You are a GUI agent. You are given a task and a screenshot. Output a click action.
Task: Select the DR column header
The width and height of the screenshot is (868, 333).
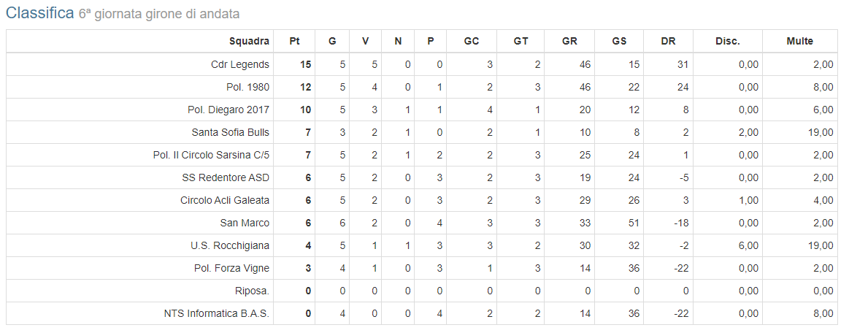click(x=668, y=42)
